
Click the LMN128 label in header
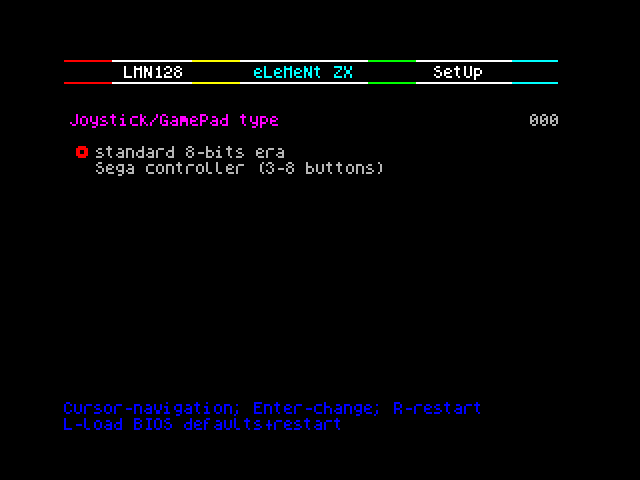tap(153, 72)
